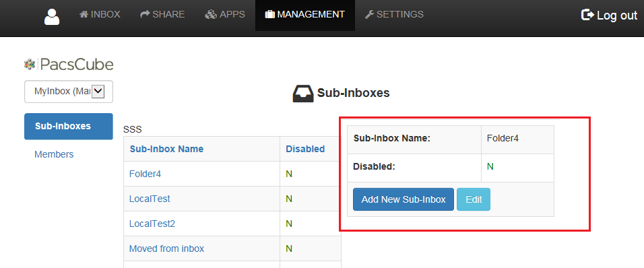Open the SETTINGS tab

point(394,14)
